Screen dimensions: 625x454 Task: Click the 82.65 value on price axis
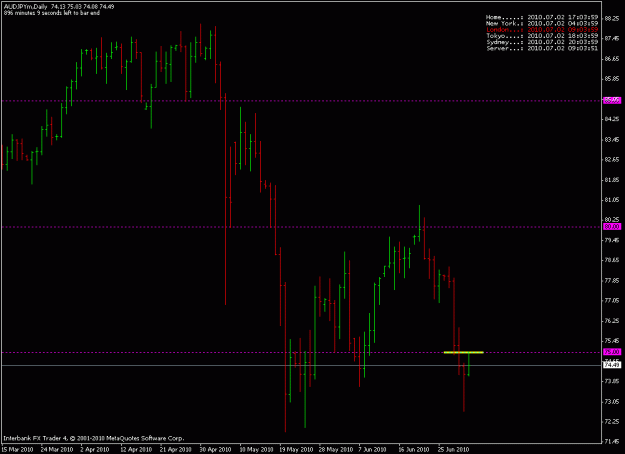coord(612,159)
